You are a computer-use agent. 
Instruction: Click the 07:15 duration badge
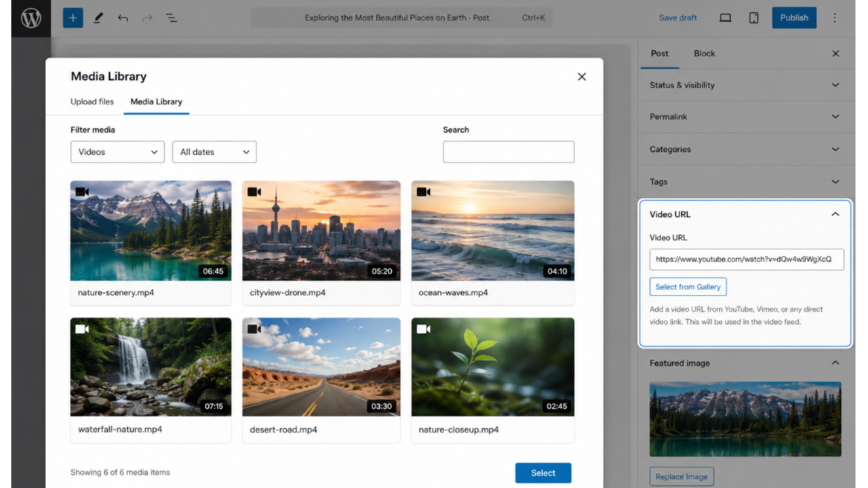click(214, 407)
